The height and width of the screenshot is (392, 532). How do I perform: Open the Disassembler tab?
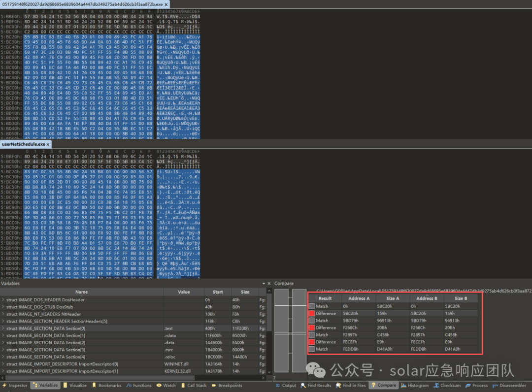509,385
